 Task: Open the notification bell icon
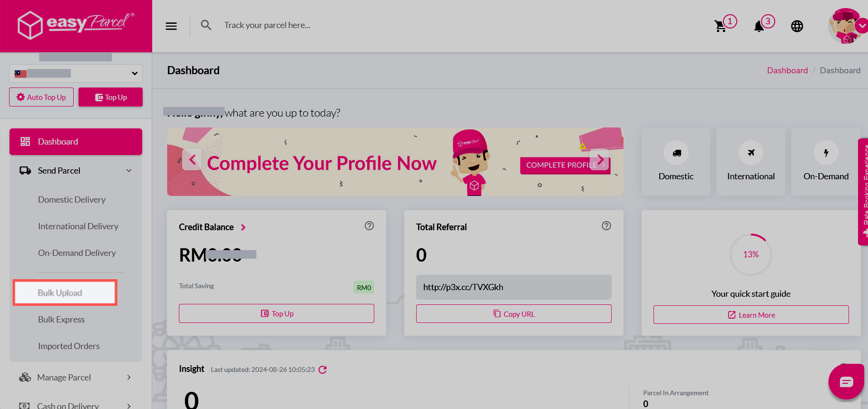click(759, 27)
